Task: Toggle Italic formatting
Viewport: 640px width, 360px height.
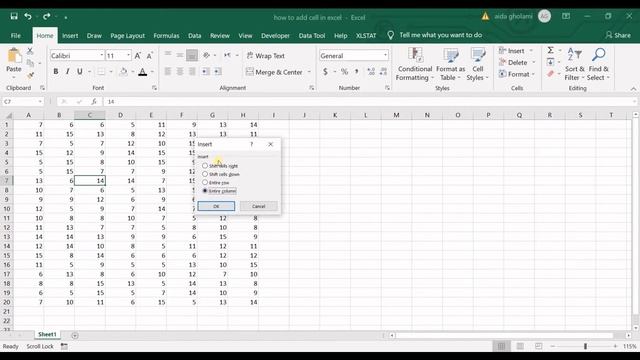Action: 67,71
